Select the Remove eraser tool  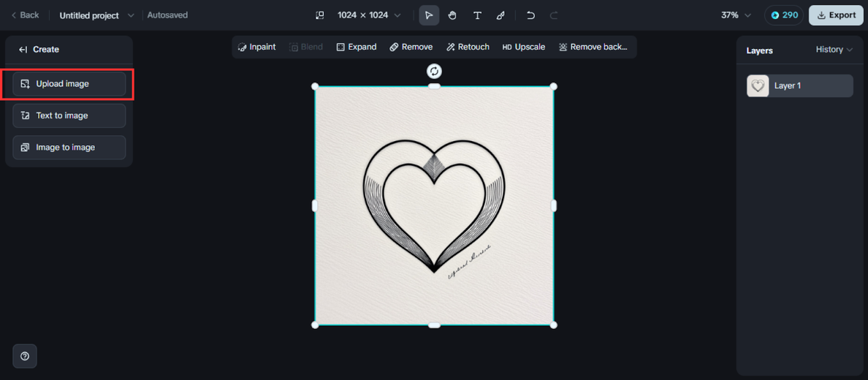pyautogui.click(x=411, y=47)
